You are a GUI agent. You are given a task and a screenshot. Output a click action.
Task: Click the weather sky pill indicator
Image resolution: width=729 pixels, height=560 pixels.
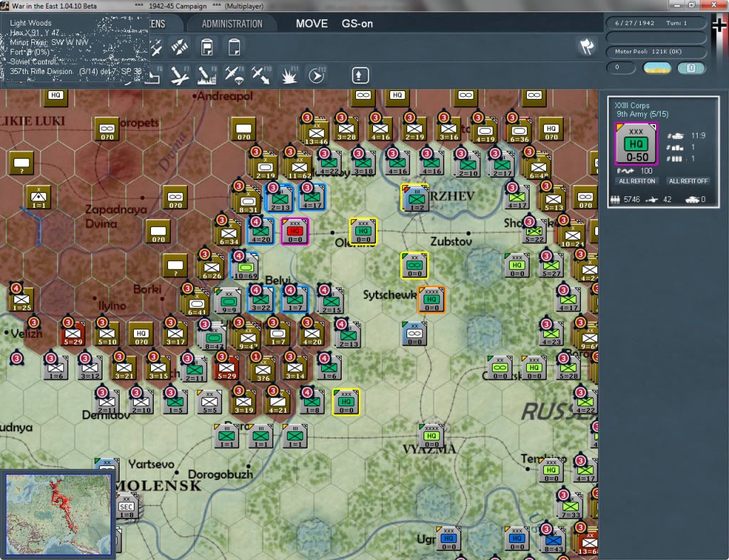click(x=657, y=68)
